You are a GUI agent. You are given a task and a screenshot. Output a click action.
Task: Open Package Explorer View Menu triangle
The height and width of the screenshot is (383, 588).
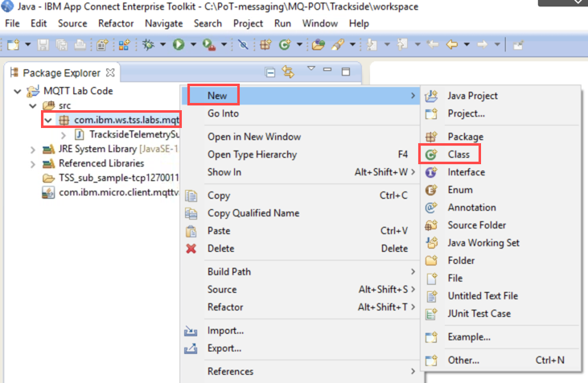[310, 68]
